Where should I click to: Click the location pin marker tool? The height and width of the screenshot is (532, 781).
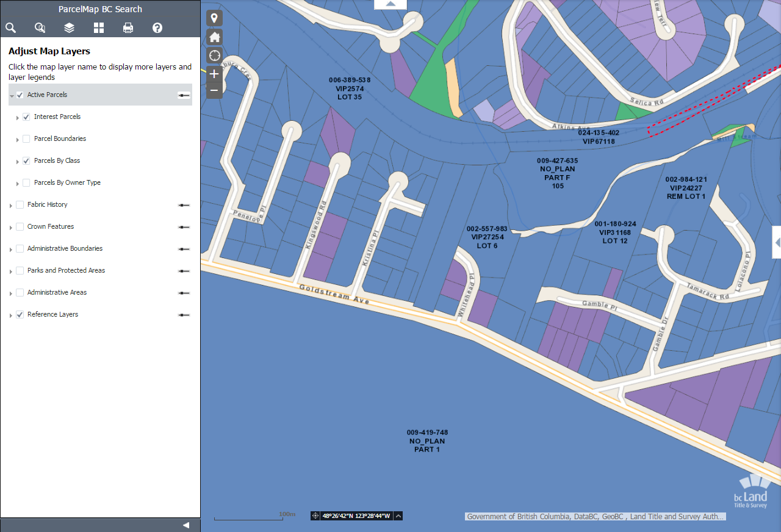coord(214,18)
